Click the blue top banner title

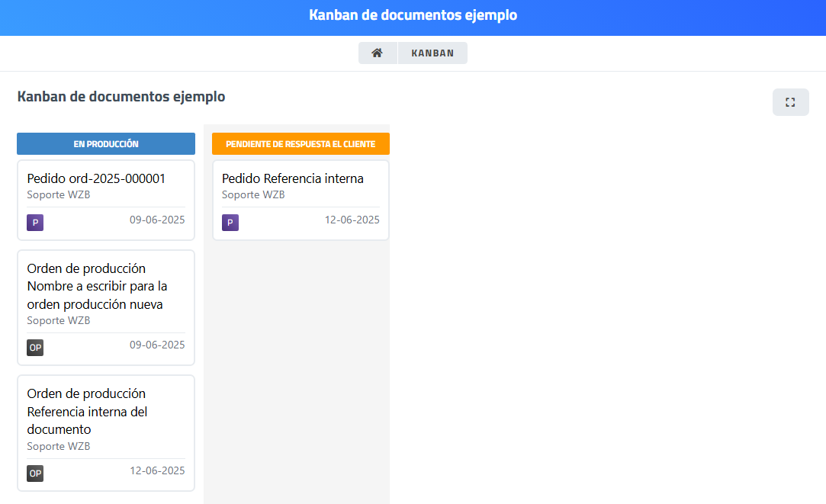pos(413,15)
